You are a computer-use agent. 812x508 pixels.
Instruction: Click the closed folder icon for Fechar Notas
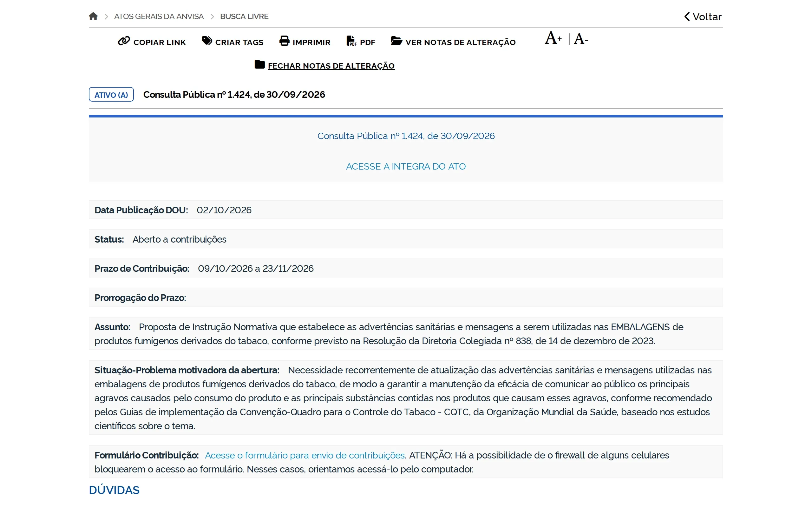click(259, 64)
